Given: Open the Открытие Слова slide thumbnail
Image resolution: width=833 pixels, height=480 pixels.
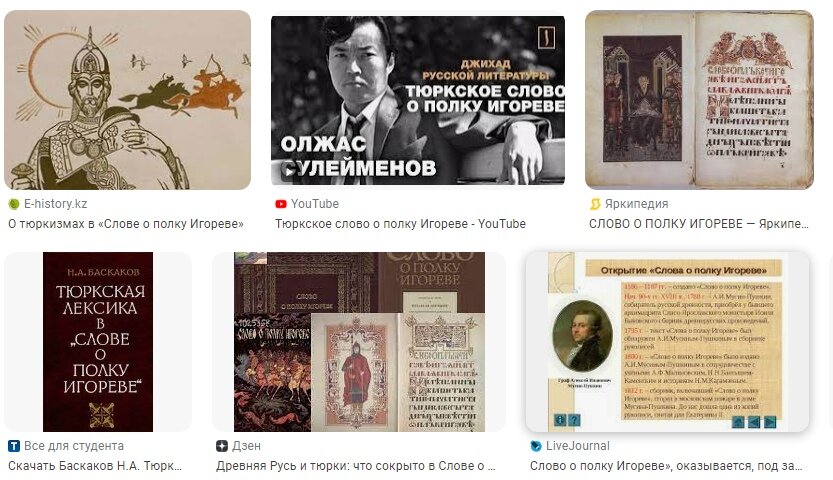Looking at the screenshot, I should (x=667, y=342).
